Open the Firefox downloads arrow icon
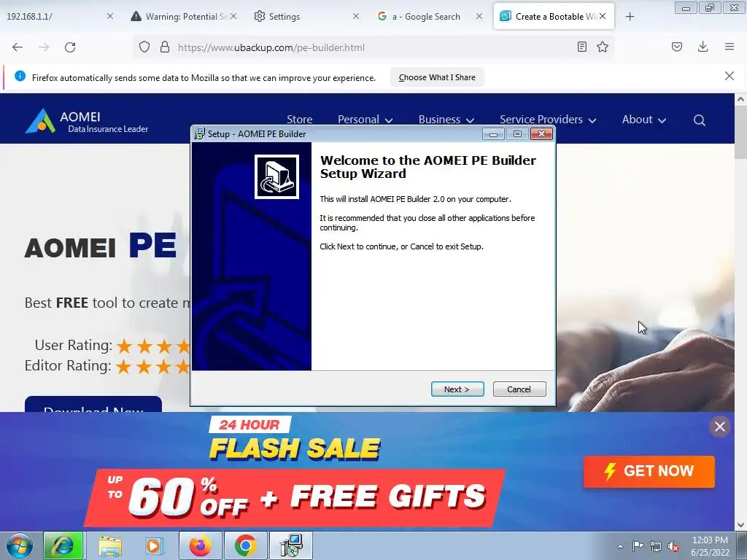 [x=703, y=47]
